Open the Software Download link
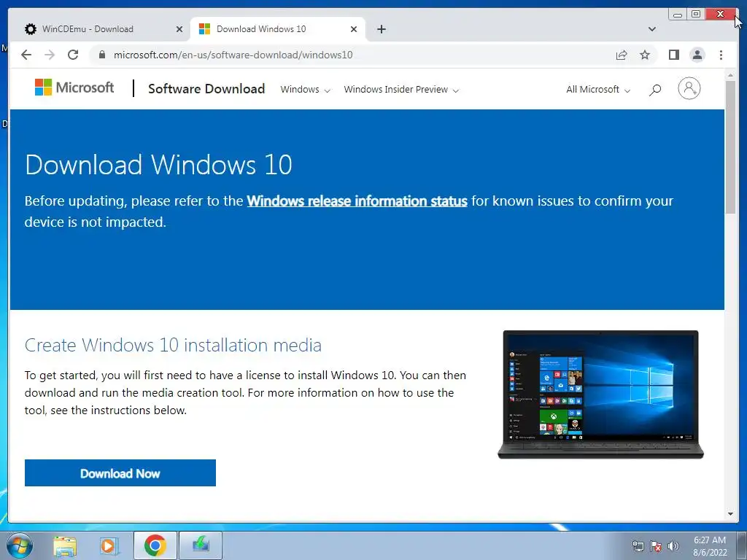Image resolution: width=747 pixels, height=560 pixels. 206,88
